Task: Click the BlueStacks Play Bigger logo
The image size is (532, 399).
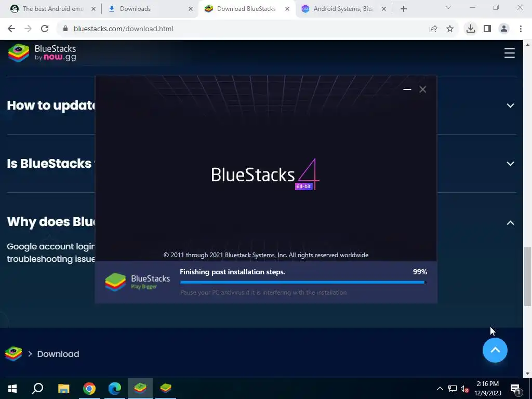Action: coord(137,282)
